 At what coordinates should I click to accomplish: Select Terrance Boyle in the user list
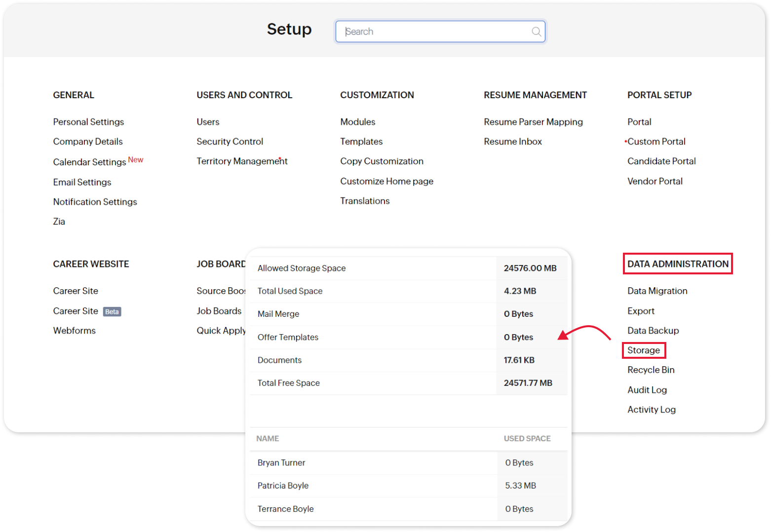tap(285, 509)
